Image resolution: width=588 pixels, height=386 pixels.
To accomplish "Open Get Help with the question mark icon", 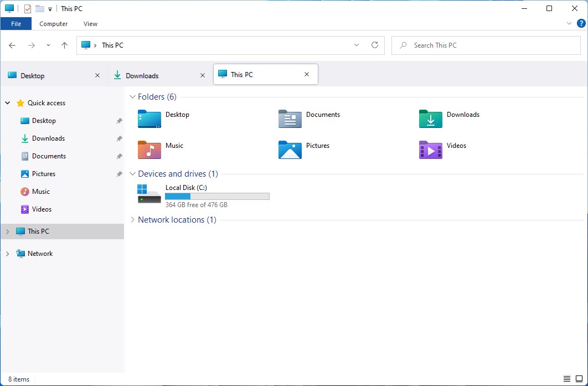I will pyautogui.click(x=581, y=23).
